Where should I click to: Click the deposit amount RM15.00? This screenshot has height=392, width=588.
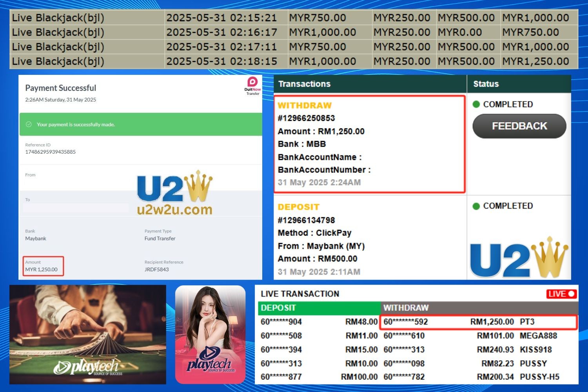(x=361, y=349)
